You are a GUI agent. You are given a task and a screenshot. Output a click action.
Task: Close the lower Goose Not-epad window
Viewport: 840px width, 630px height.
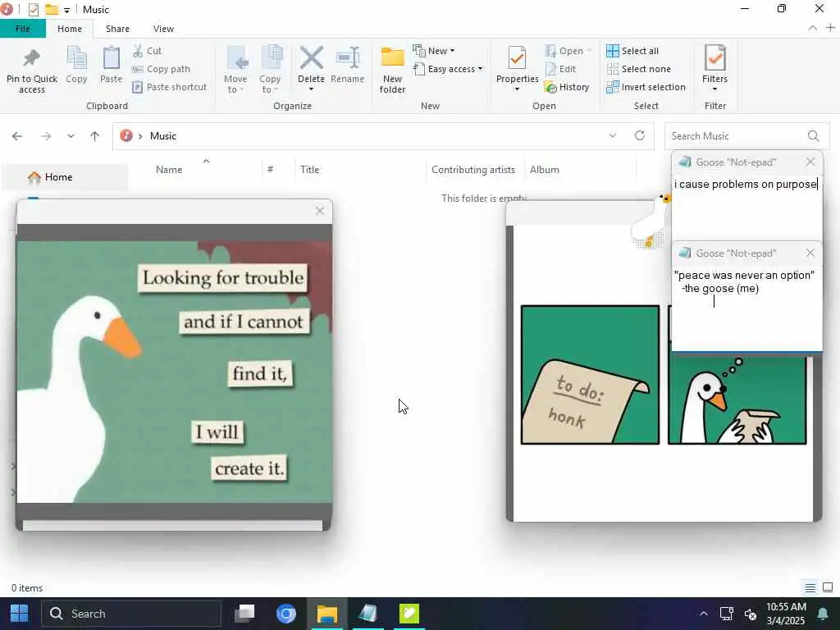point(810,253)
